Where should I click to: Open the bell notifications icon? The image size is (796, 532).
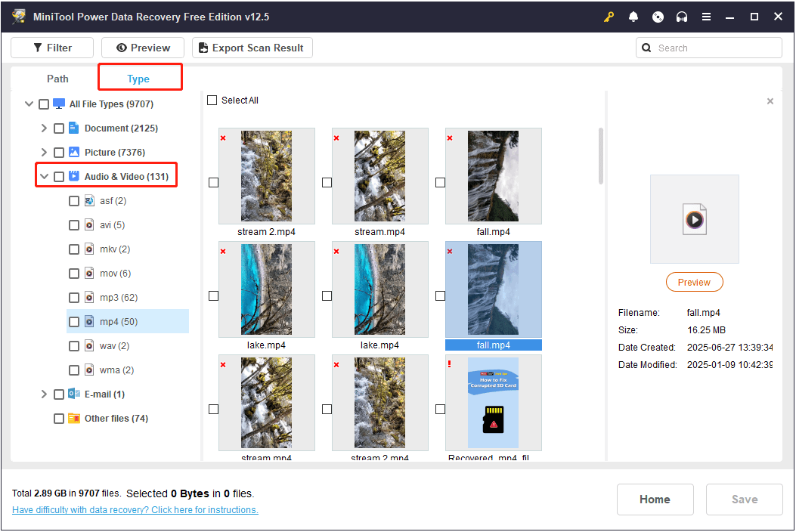coord(633,17)
